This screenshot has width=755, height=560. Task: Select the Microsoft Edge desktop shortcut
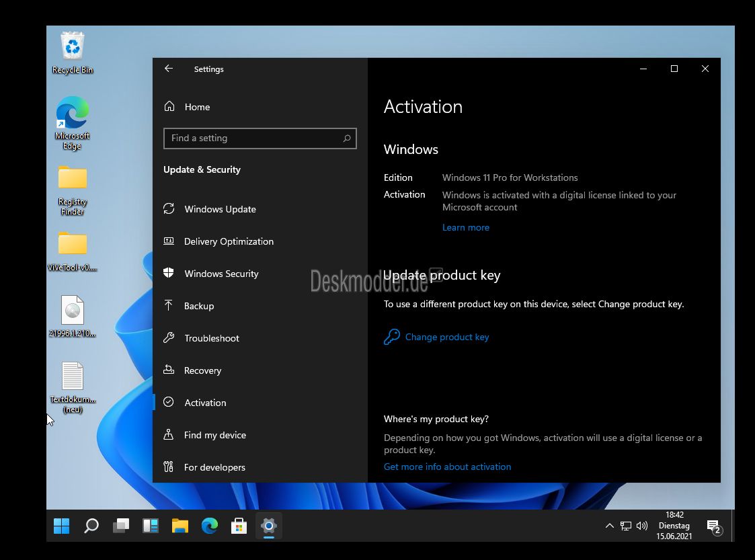pyautogui.click(x=72, y=124)
